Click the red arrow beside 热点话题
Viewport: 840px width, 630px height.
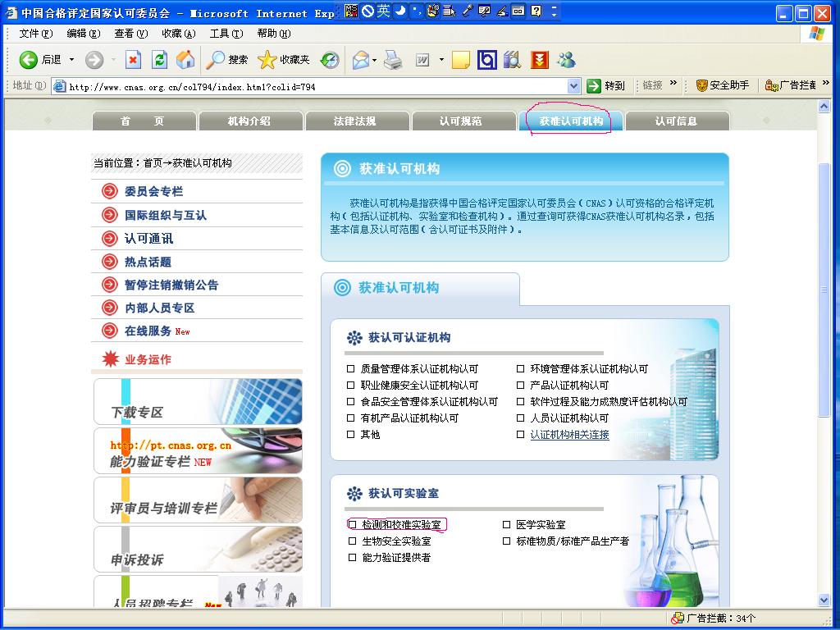tap(110, 262)
